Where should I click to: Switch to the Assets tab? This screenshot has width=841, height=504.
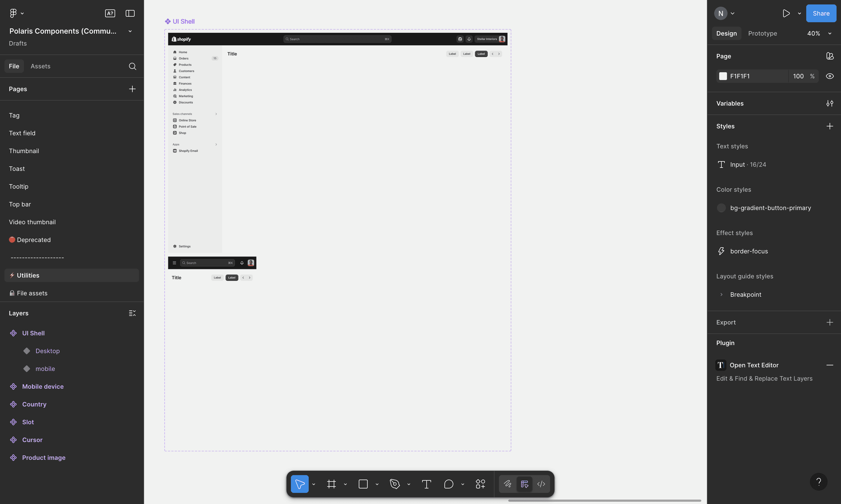click(x=40, y=66)
